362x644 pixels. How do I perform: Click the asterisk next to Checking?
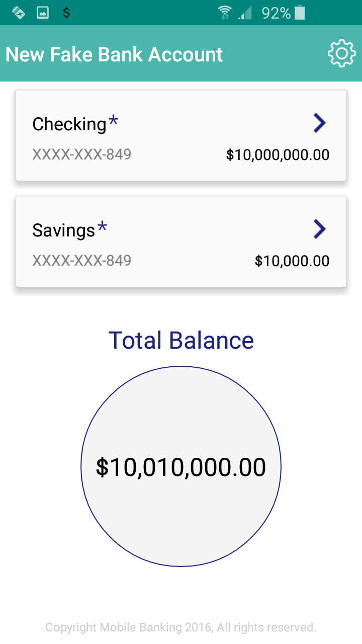tap(114, 121)
